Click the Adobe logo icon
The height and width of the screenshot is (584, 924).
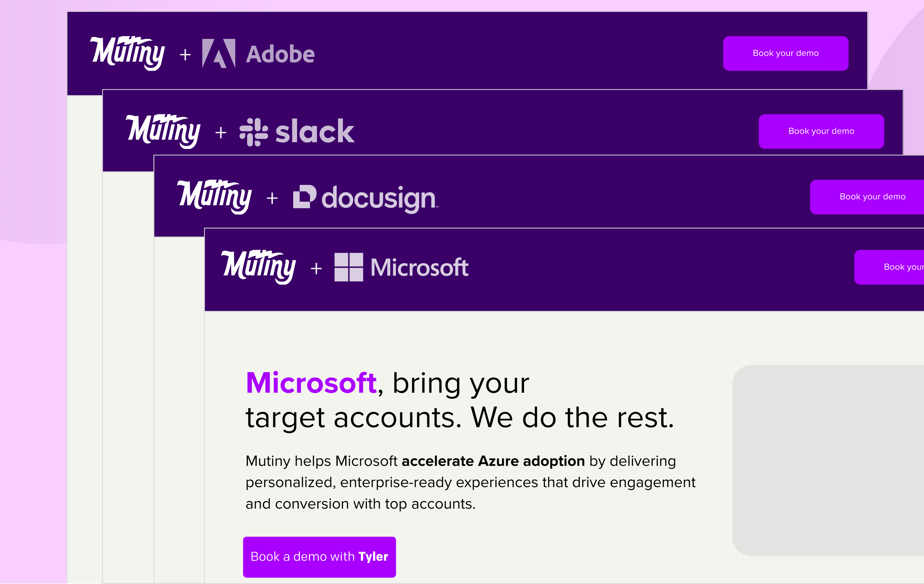(x=219, y=53)
